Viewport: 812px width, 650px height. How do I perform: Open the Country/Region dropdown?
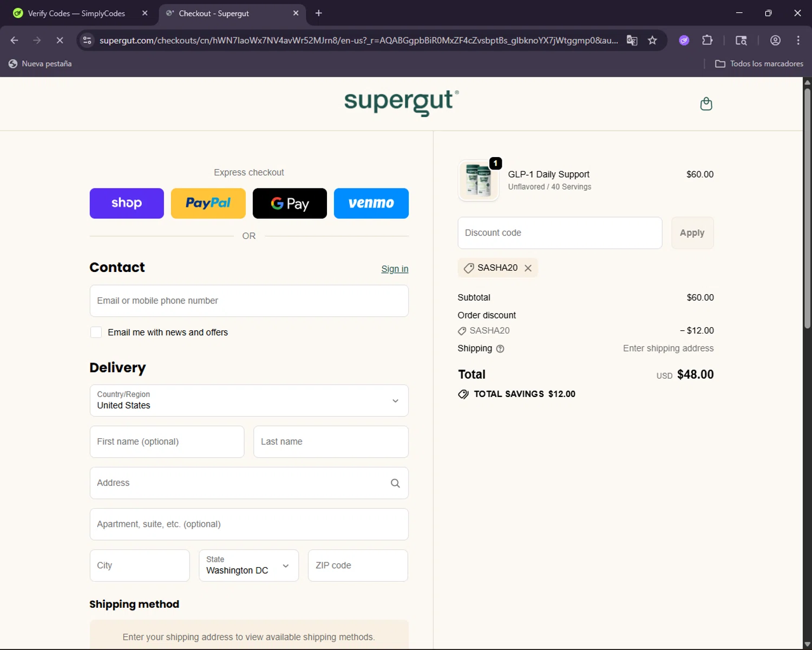point(249,401)
